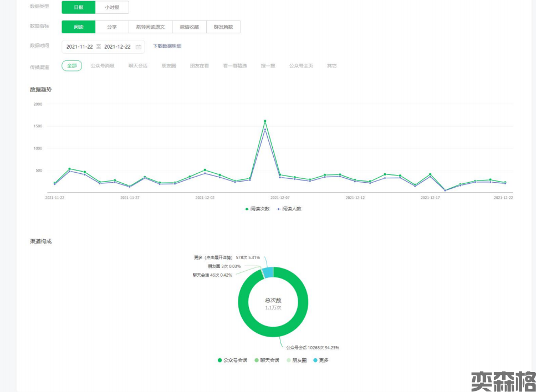Click 下载数据明细 download link

coord(167,47)
